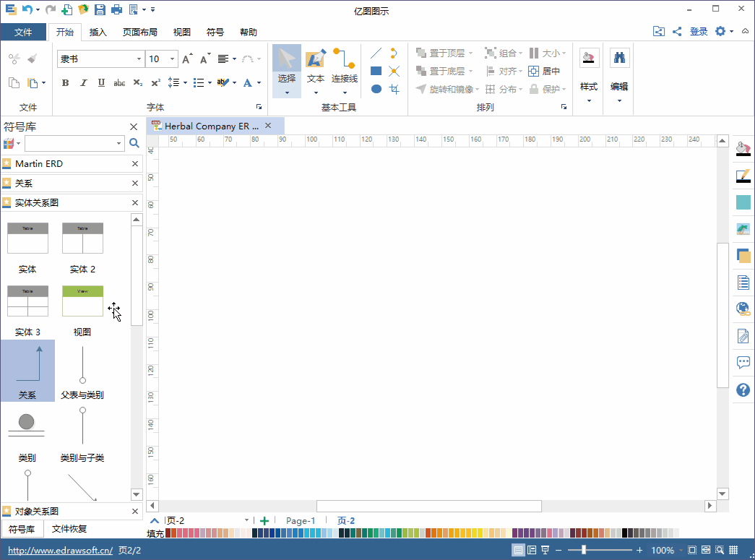Click the Save icon in title bar
The image size is (755, 560).
(100, 9)
